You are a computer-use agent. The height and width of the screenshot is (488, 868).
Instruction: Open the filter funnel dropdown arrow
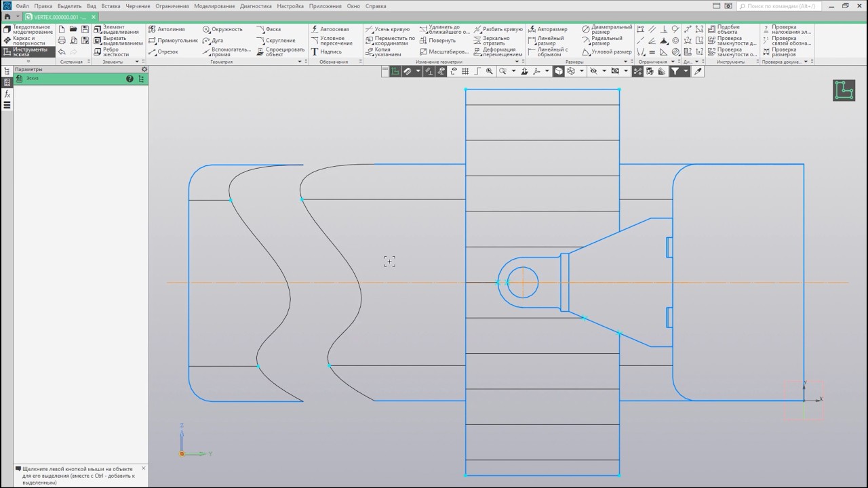point(686,71)
